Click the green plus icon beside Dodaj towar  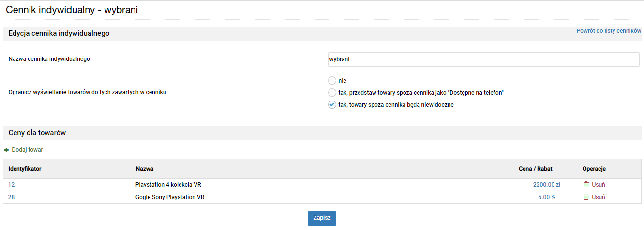click(x=7, y=150)
